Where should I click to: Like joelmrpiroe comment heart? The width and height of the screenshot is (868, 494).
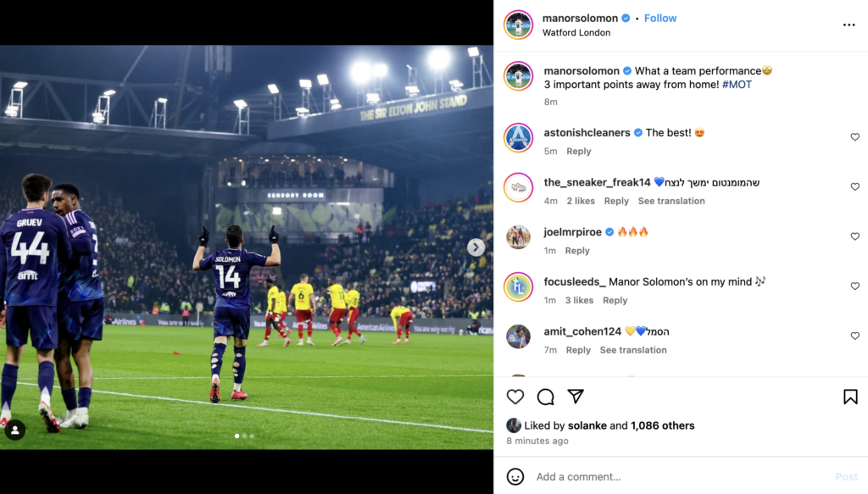tap(854, 236)
